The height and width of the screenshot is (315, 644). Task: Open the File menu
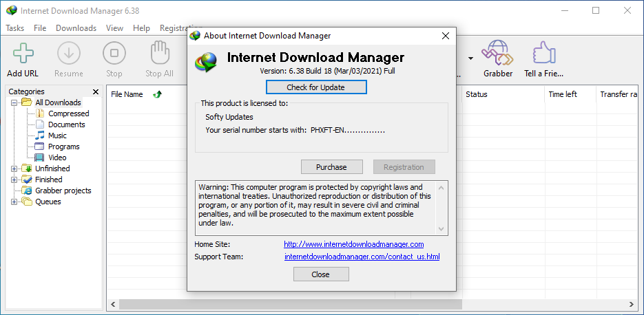40,28
